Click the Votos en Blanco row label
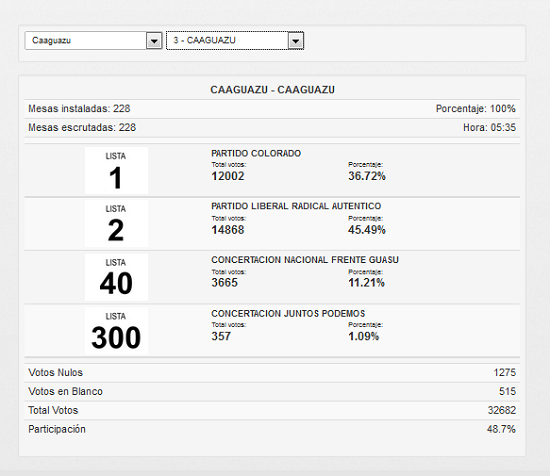 (65, 391)
